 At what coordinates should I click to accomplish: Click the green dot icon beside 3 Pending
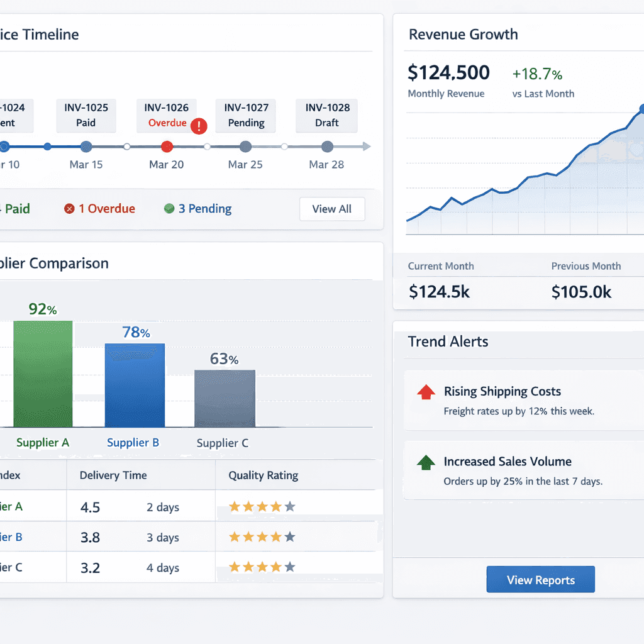(169, 209)
